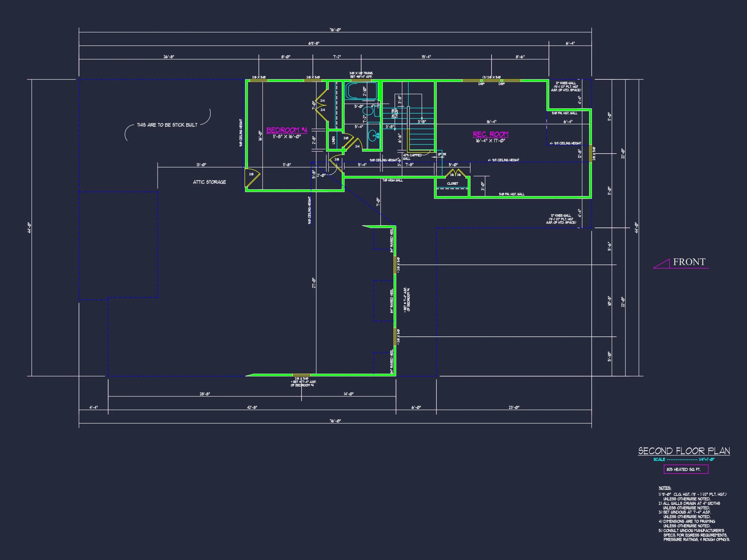Select the SECOND FLOOR PLAN title
The width and height of the screenshot is (747, 560).
click(684, 451)
